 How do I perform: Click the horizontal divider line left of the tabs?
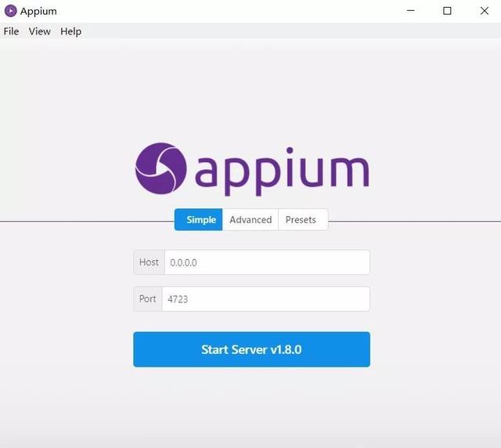coord(87,221)
